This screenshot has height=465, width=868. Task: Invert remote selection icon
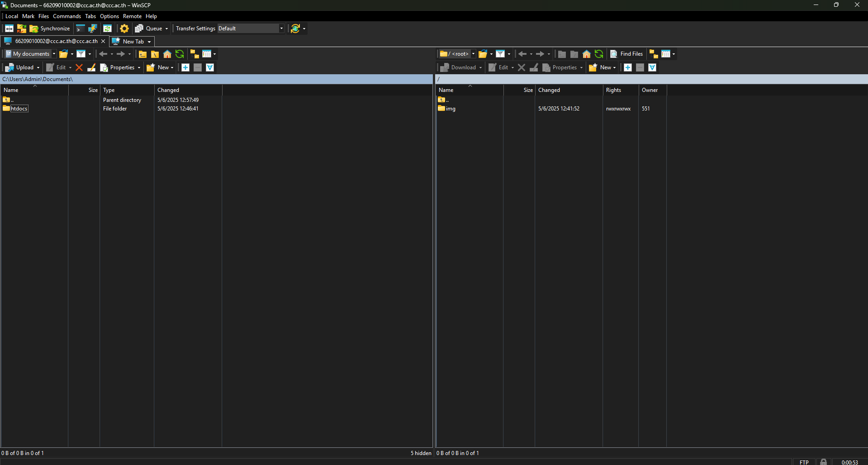click(652, 67)
